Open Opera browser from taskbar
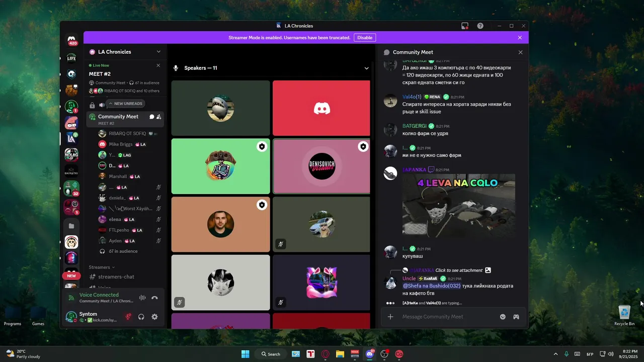Screen dimensions: 644x362 (x=326, y=354)
